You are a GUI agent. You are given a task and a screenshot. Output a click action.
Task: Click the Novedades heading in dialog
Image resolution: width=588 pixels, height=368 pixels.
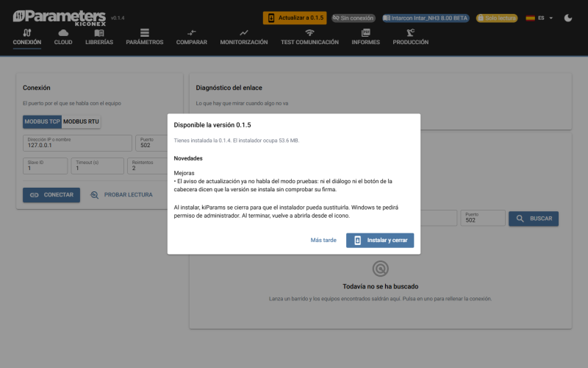point(188,158)
